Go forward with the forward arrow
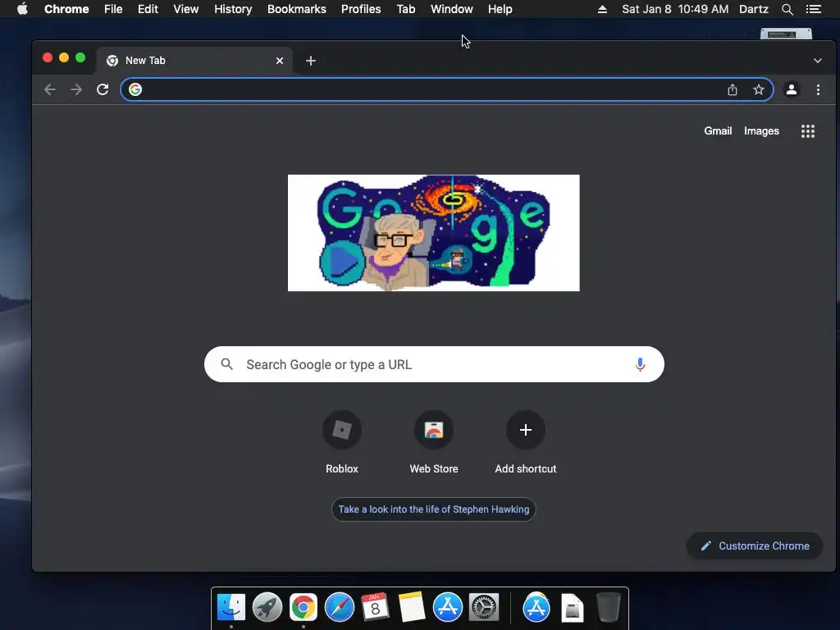The height and width of the screenshot is (630, 840). tap(76, 89)
